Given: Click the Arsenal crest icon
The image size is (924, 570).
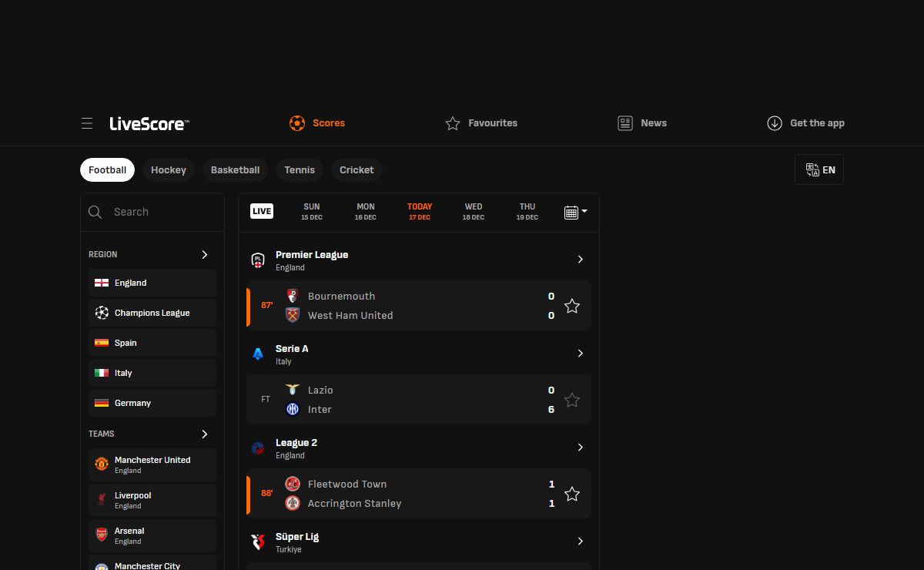Looking at the screenshot, I should coord(102,535).
